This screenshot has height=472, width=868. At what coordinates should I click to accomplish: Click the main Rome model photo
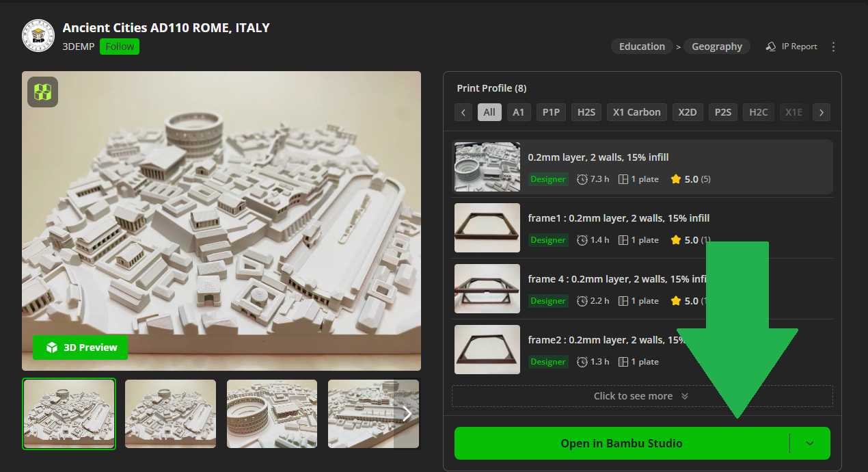(x=221, y=221)
